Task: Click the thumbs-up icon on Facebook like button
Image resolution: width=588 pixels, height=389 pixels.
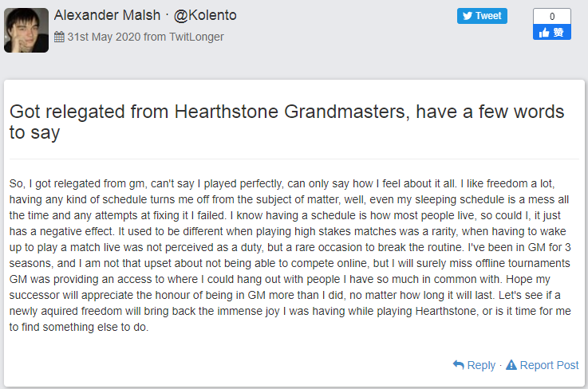Action: [544, 33]
